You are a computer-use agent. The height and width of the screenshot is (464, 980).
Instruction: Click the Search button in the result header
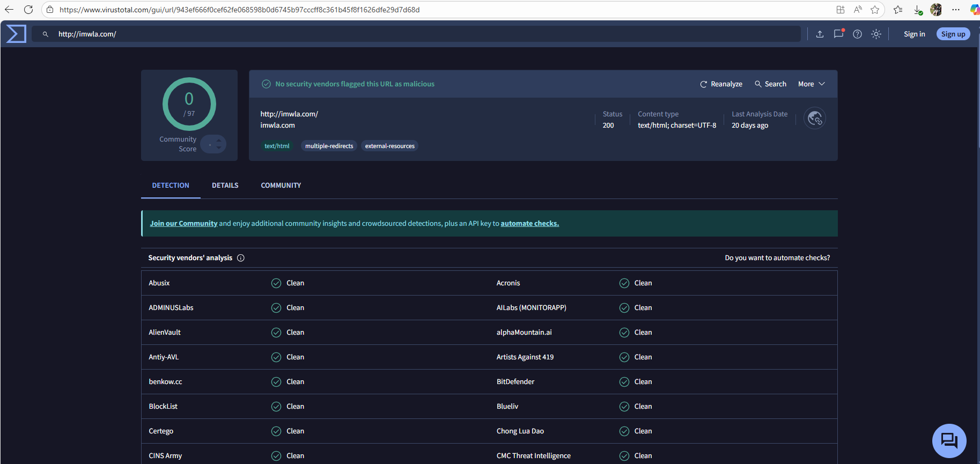(770, 84)
